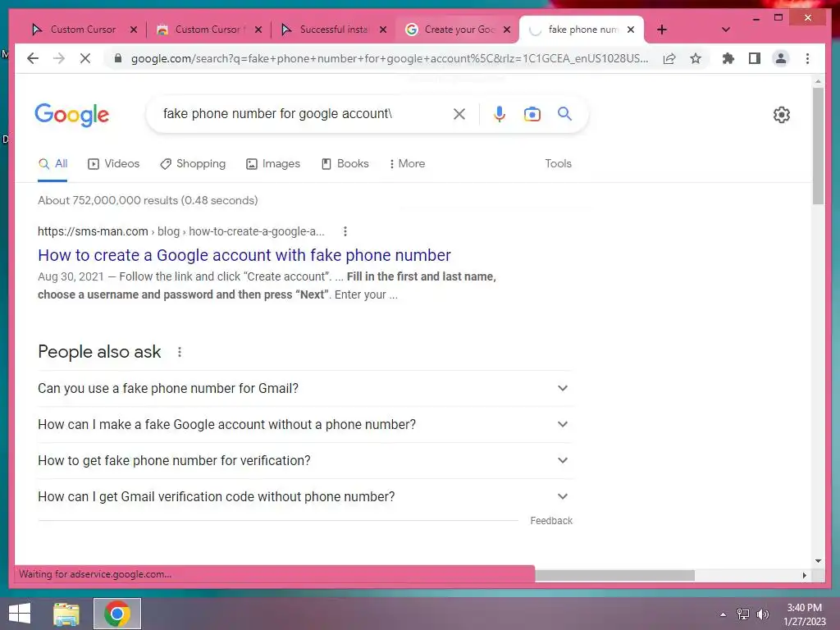This screenshot has width=840, height=630.
Task: Show hidden system tray icons arrow
Action: point(724,614)
